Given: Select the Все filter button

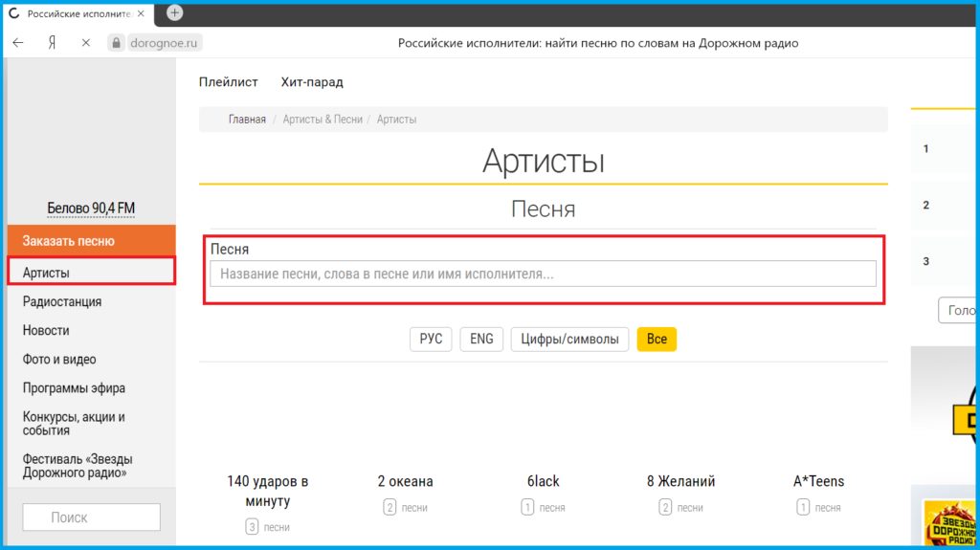Looking at the screenshot, I should click(657, 339).
